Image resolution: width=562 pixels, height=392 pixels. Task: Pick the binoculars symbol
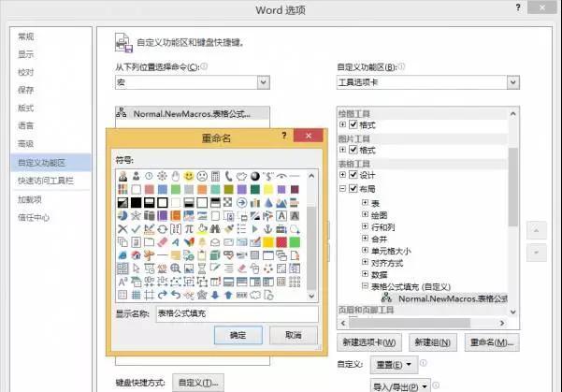[215, 229]
